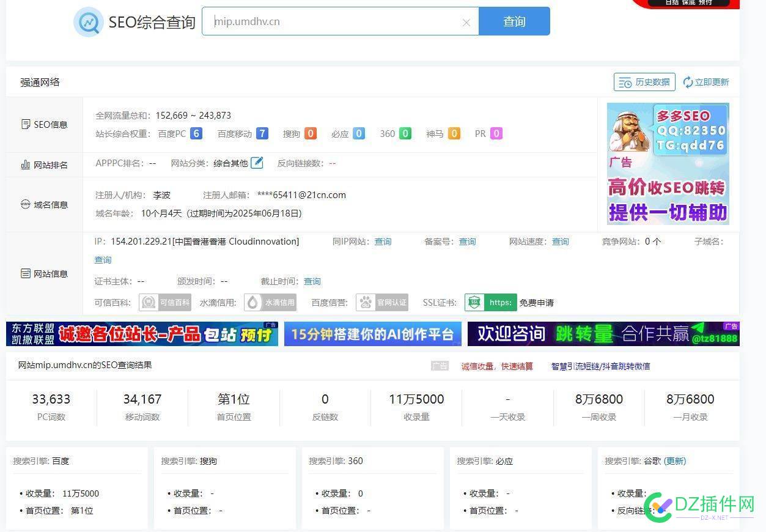Image resolution: width=766 pixels, height=532 pixels.
Task: Click the 可信百科 badge icon
Action: [x=165, y=302]
